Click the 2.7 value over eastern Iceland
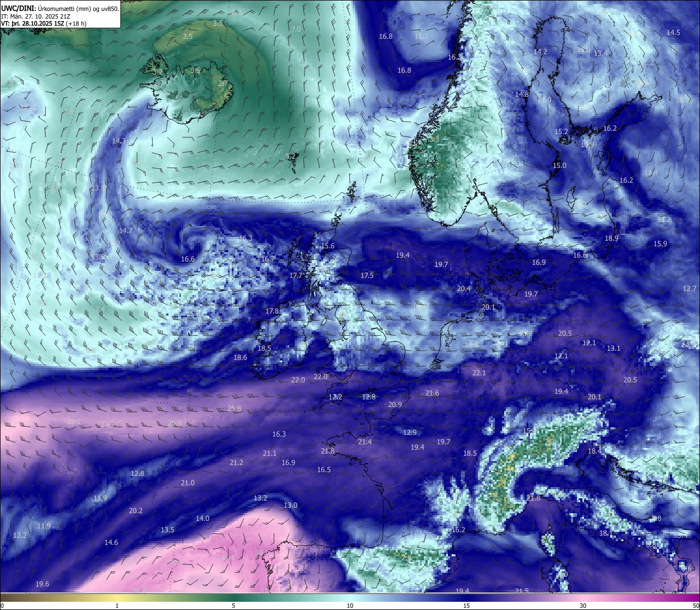Screen dimensions: 700x610 coord(223,83)
